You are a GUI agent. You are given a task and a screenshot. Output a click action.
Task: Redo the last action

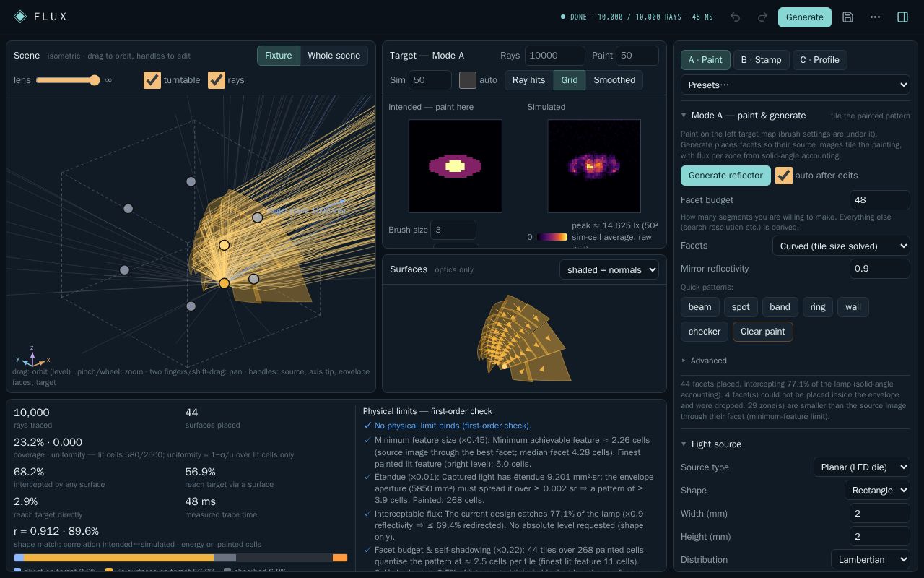tap(762, 17)
